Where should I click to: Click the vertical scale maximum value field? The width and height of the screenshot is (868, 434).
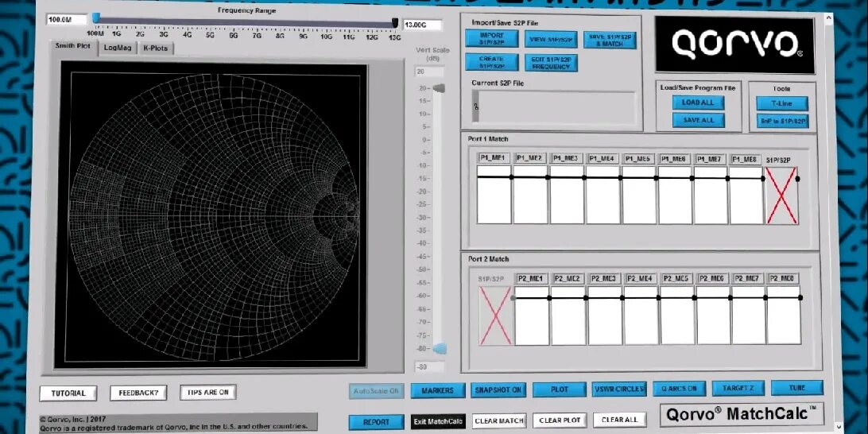tap(429, 72)
